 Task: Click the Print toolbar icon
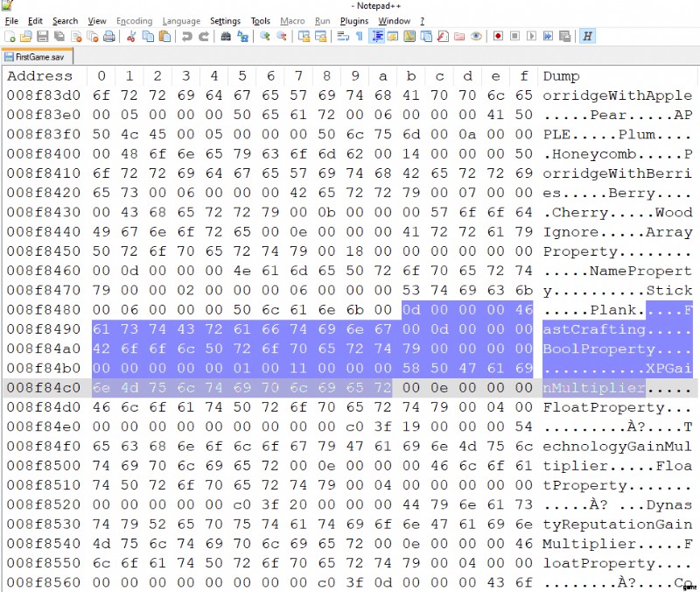[108, 36]
